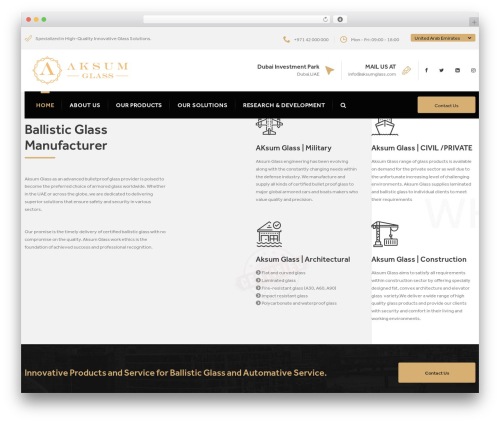Screen dimensions: 500x423
Task: Click the clock icon beside opening hours
Action: [343, 39]
